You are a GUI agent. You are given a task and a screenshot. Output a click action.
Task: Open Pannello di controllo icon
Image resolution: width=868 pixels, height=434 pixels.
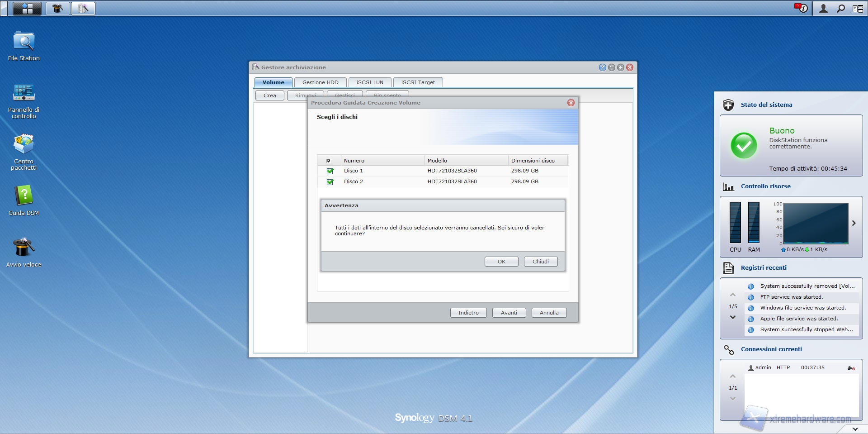click(24, 93)
